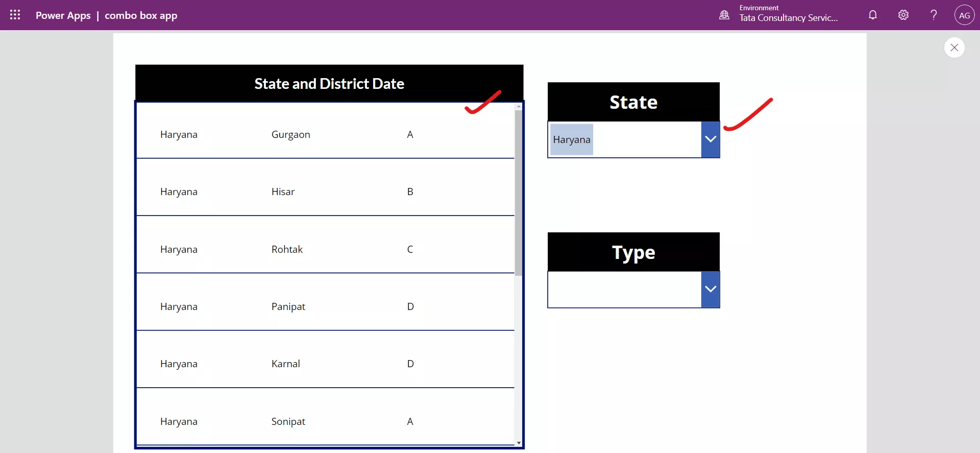
Task: Click the Haryana selected tag in State
Action: [x=572, y=139]
